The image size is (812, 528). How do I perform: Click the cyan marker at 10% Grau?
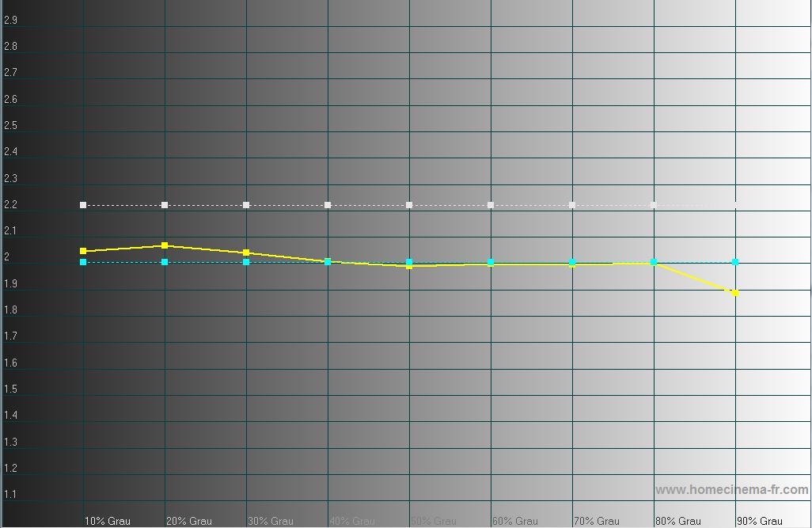83,262
